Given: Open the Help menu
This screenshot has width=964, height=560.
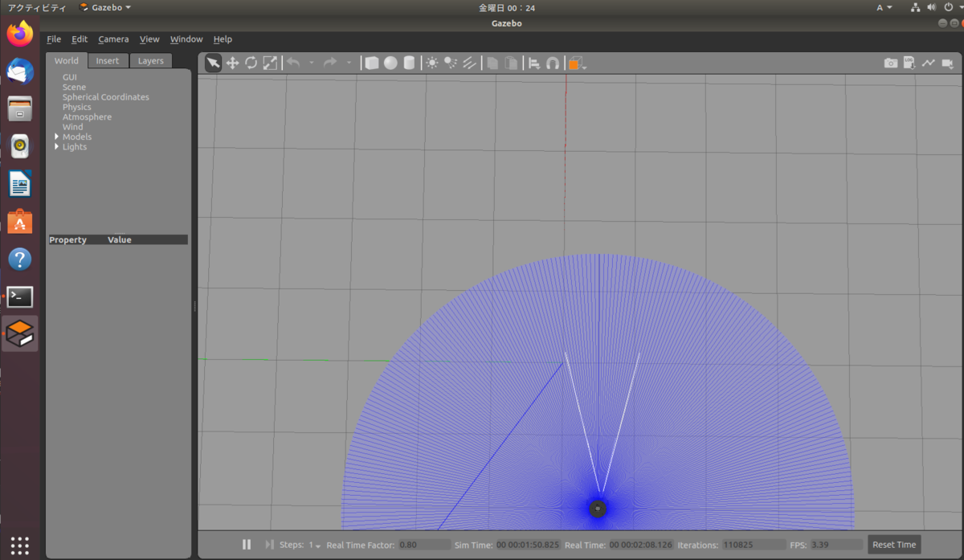Looking at the screenshot, I should [x=223, y=39].
